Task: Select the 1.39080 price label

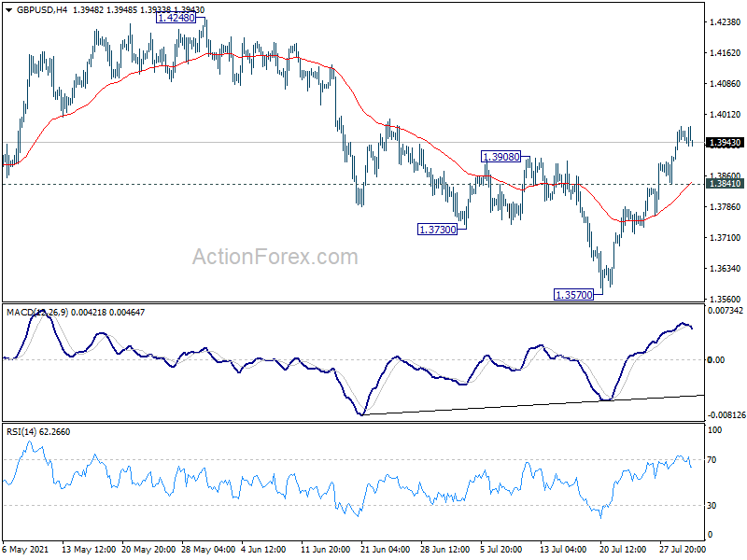Action: click(x=501, y=157)
